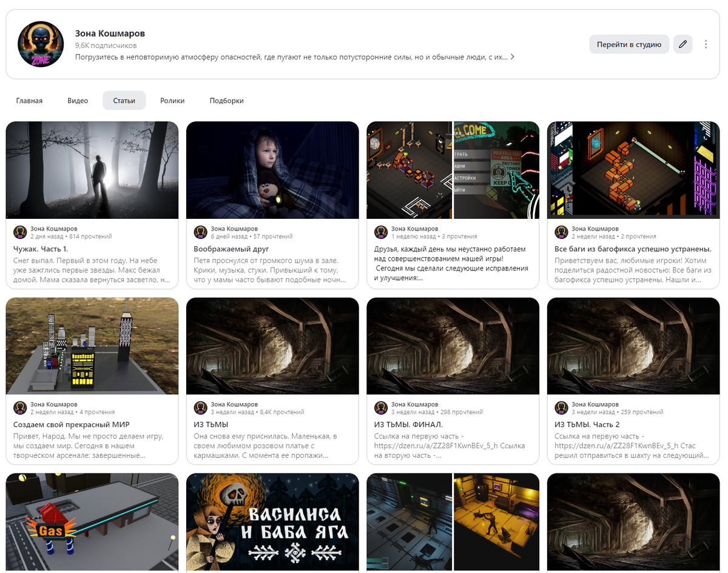The height and width of the screenshot is (573, 728).
Task: Click 2 дня назад • 814 прочтений text
Action: [x=71, y=236]
